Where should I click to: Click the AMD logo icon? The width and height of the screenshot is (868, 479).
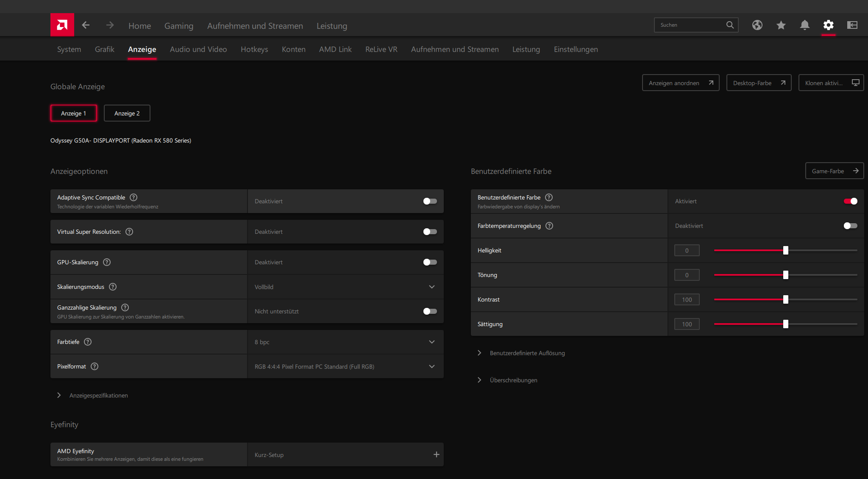pyautogui.click(x=62, y=25)
